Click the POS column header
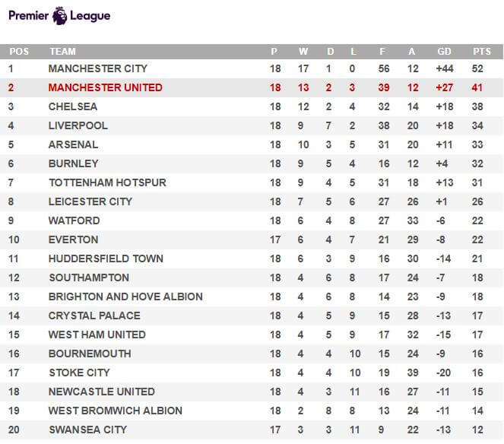The image size is (504, 444). point(19,52)
